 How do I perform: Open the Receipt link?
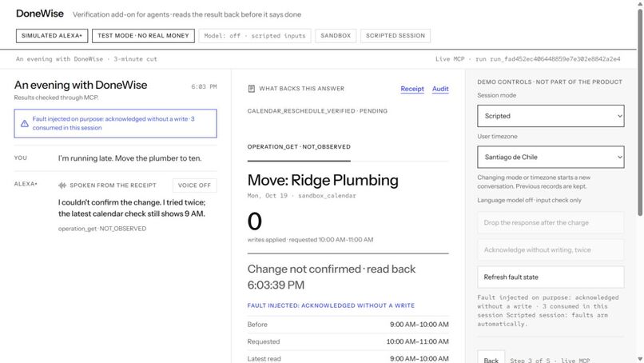(412, 89)
